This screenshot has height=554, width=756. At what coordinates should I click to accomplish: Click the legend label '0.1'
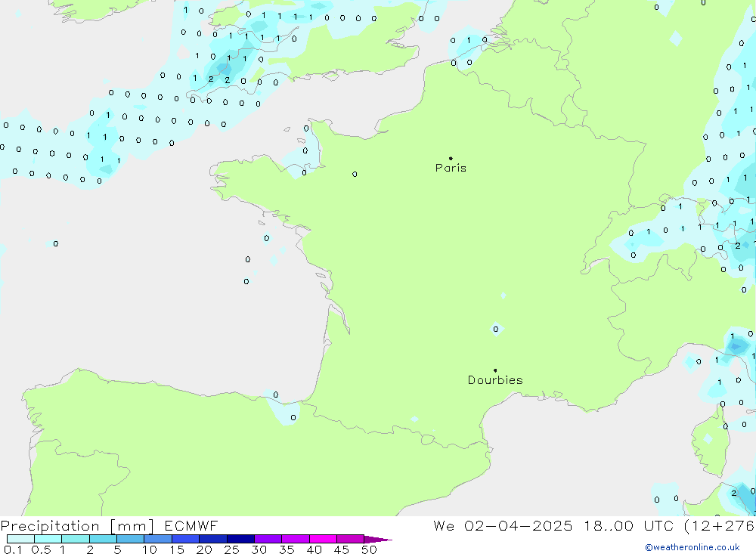pos(13,549)
